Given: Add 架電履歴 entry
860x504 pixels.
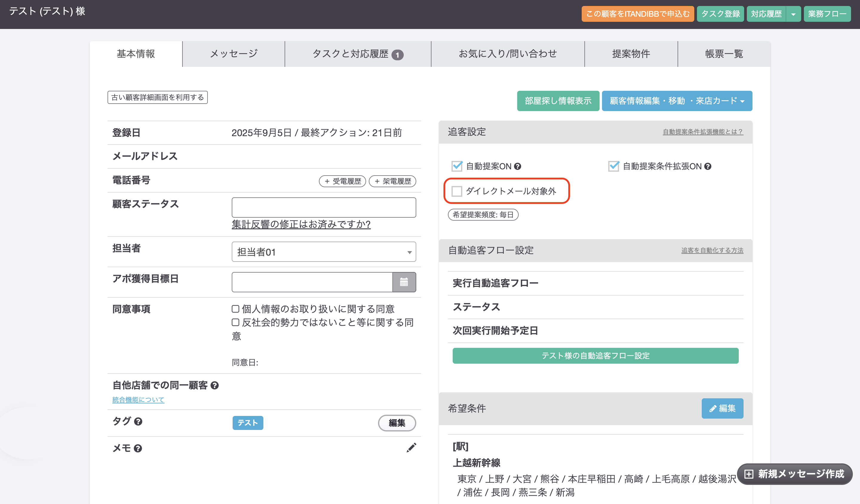Looking at the screenshot, I should [392, 181].
